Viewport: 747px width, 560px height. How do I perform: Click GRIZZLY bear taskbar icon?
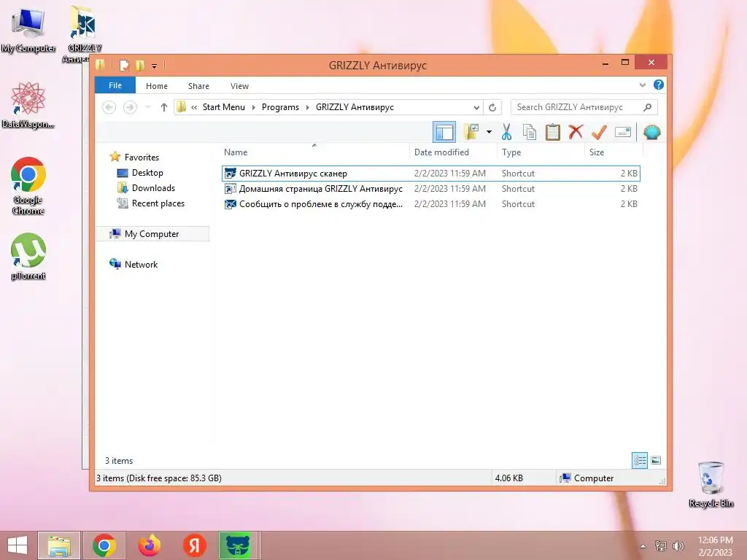(239, 545)
